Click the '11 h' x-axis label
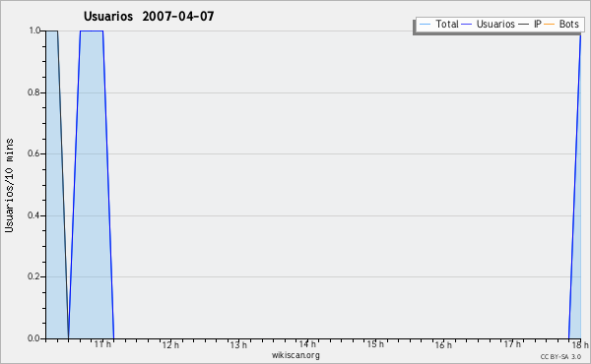591x364 pixels. point(102,344)
